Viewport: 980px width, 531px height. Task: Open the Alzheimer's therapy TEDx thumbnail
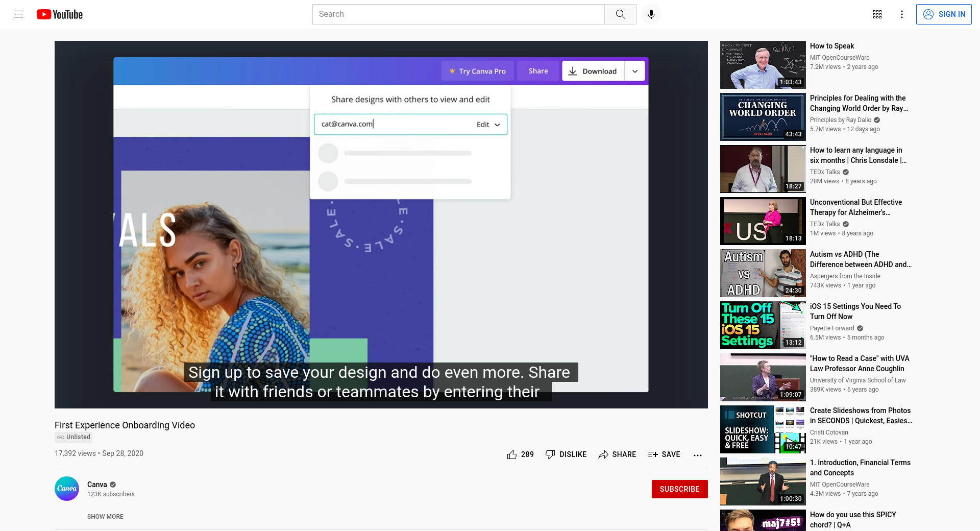[x=763, y=221]
